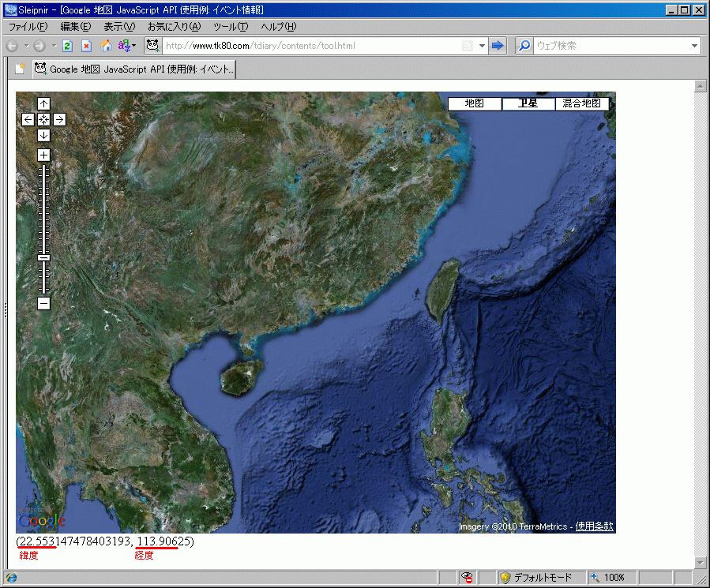Open the 使用条款 terms link
This screenshot has width=710, height=588.
click(594, 526)
